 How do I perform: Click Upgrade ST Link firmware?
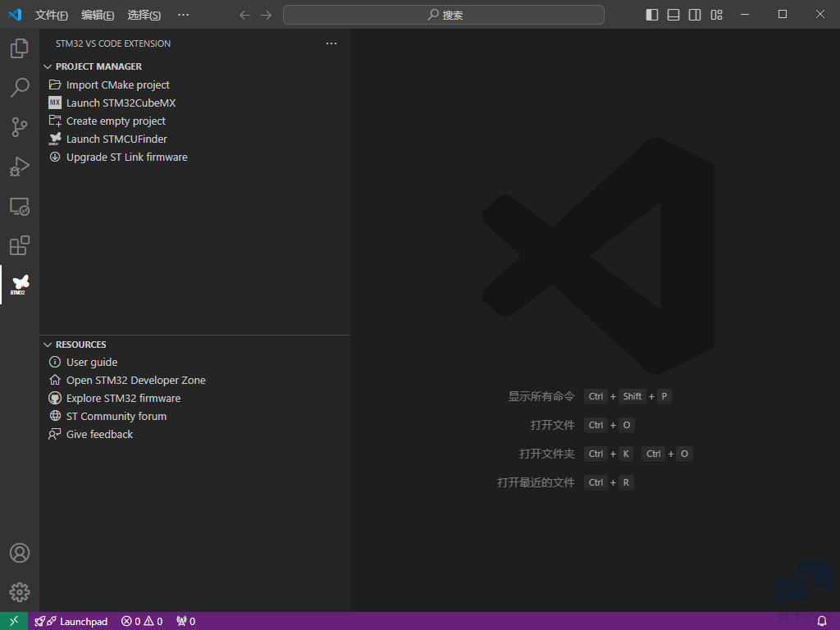point(127,157)
